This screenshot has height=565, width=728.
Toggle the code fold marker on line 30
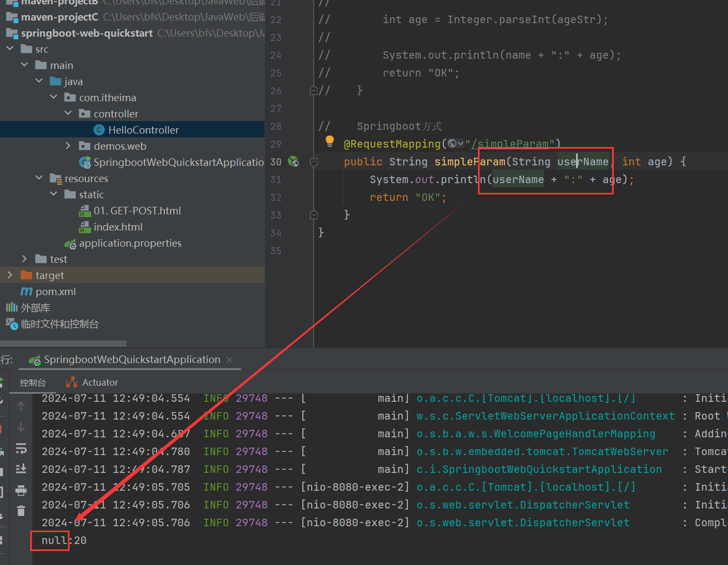[314, 162]
